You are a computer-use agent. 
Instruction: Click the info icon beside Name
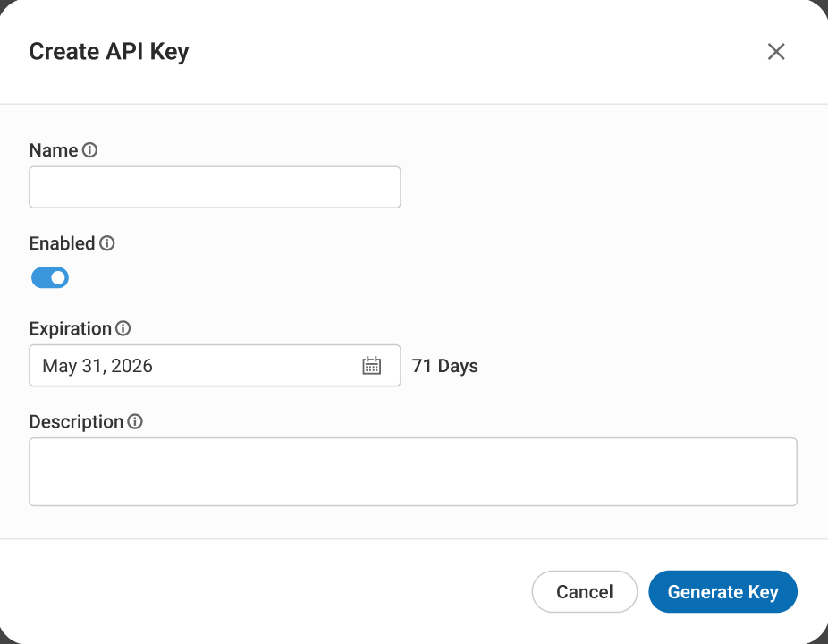point(89,150)
